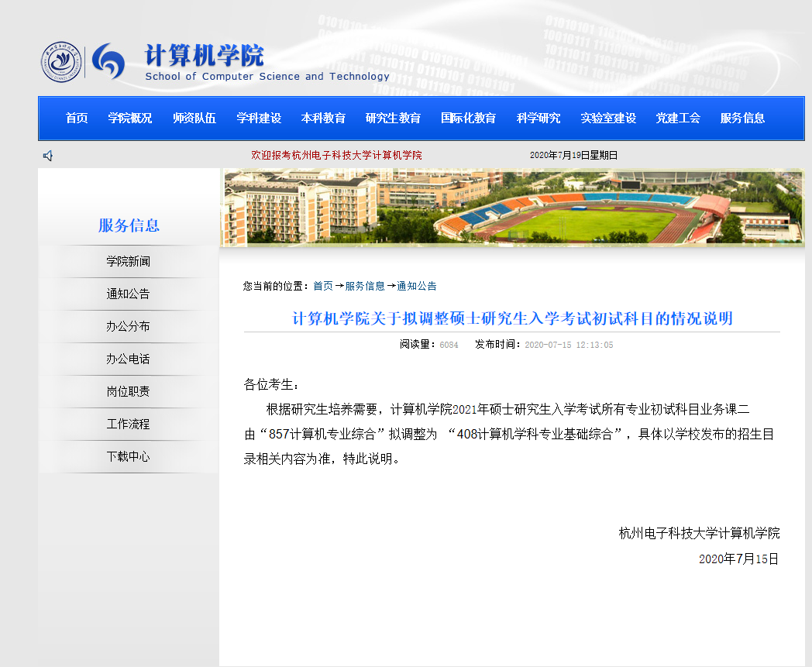Open 工作流程 sidebar entry
812x667 pixels.
click(x=129, y=425)
